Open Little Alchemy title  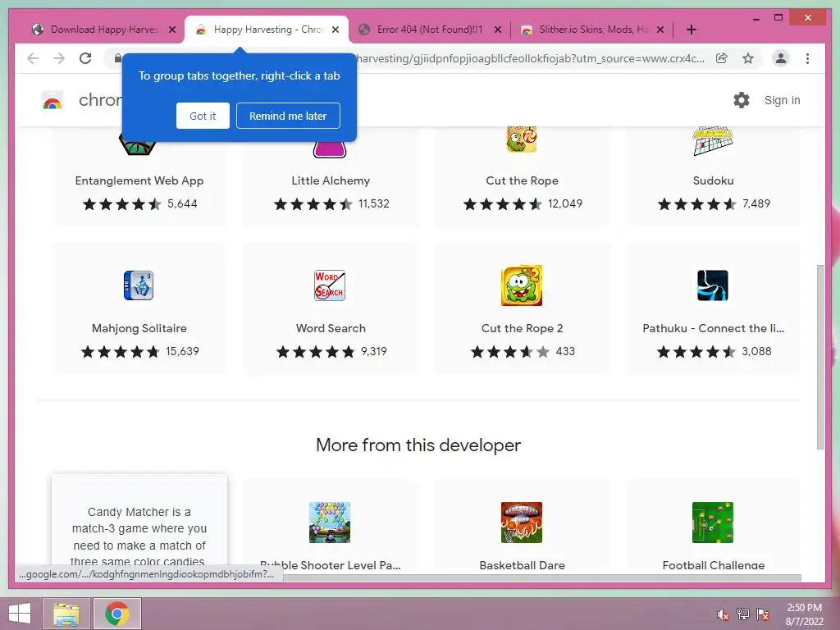[331, 180]
